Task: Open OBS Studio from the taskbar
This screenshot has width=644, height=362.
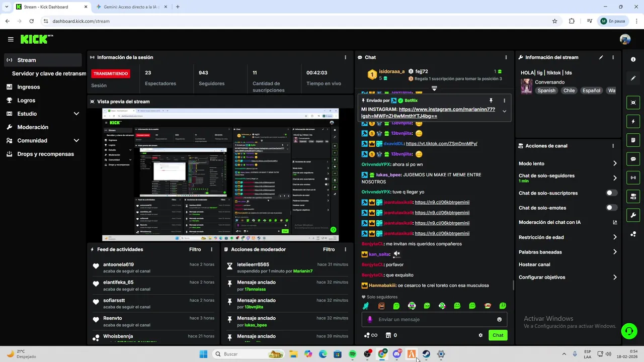Action: click(367, 354)
